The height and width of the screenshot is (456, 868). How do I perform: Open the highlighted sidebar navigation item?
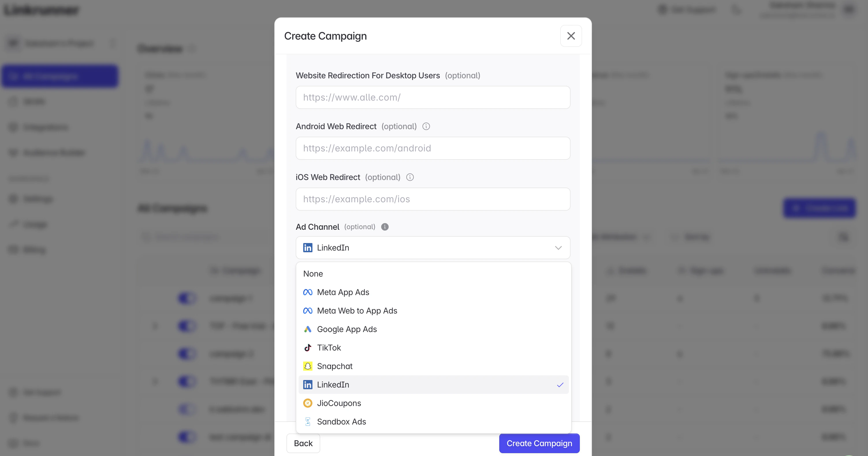tap(60, 76)
